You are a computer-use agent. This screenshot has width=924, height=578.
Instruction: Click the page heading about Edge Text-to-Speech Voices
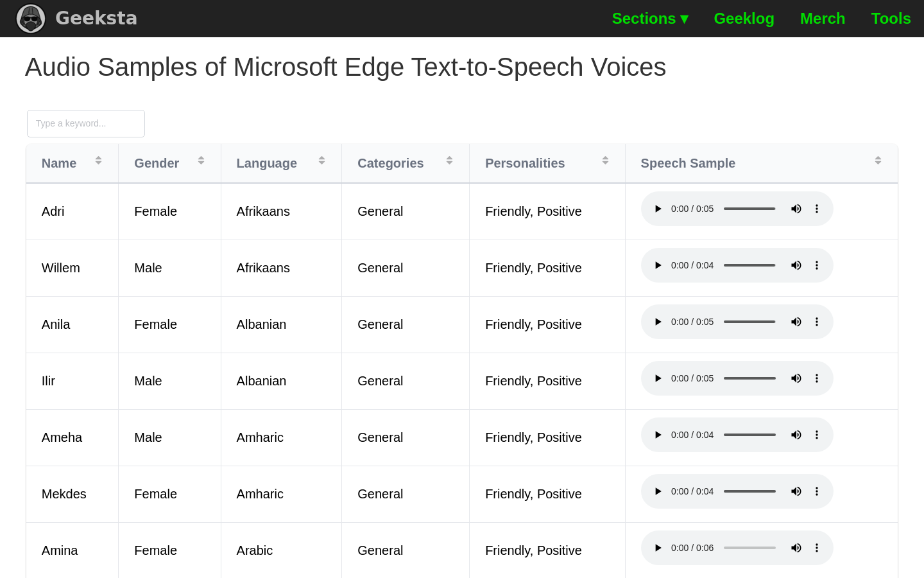[x=345, y=67]
